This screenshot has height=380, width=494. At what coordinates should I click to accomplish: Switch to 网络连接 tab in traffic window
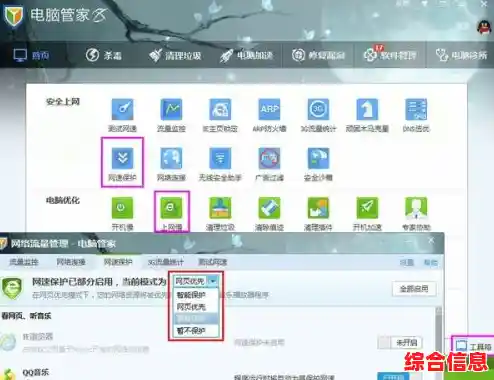71,262
